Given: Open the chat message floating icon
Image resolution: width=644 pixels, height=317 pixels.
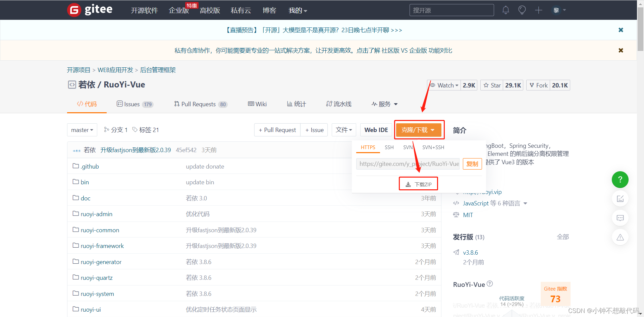Looking at the screenshot, I should click(x=620, y=218).
